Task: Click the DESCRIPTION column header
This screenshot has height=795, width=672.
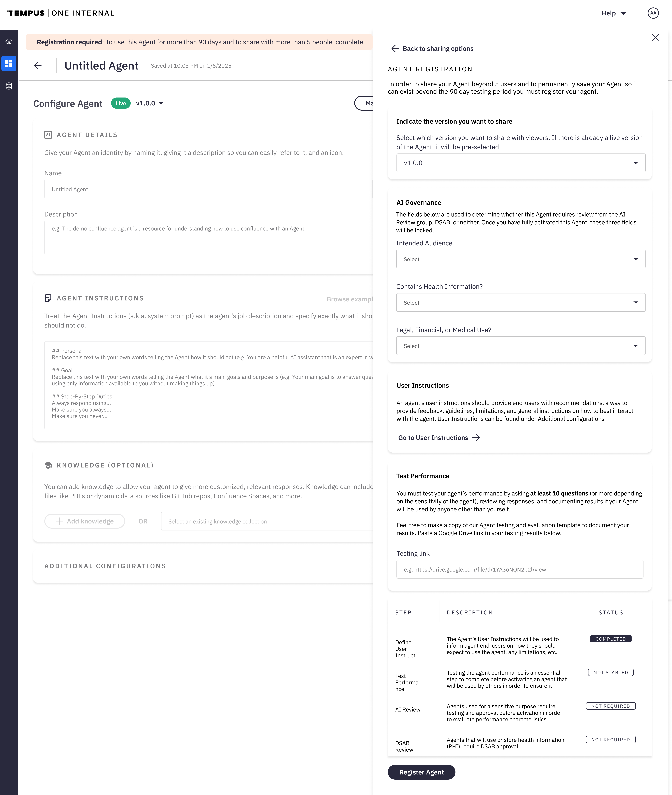Action: [470, 613]
